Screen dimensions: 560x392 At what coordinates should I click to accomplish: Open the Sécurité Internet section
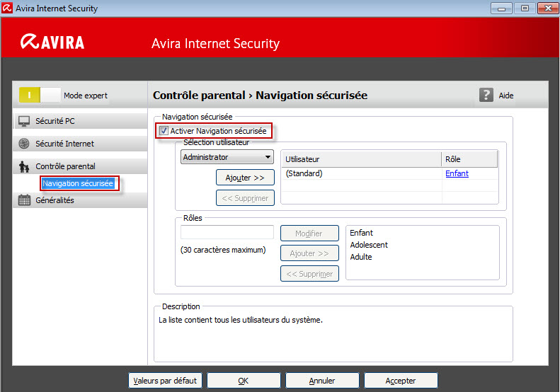pyautogui.click(x=81, y=144)
